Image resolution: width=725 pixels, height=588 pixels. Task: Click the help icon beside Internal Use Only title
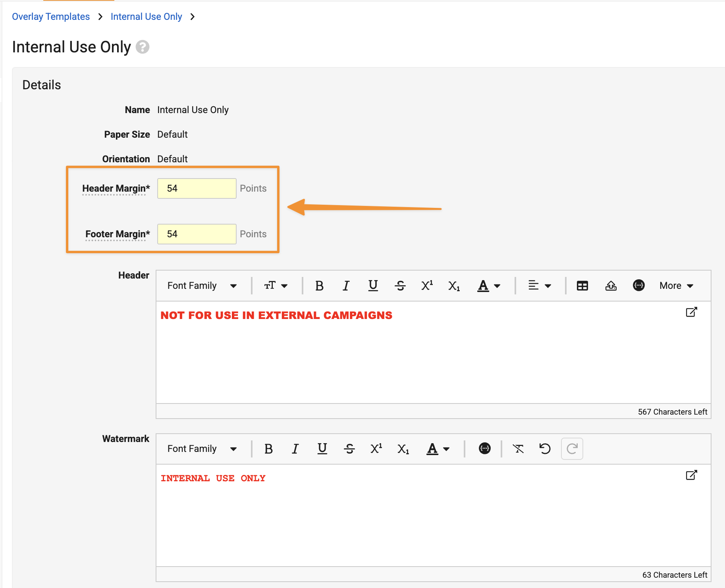tap(143, 47)
